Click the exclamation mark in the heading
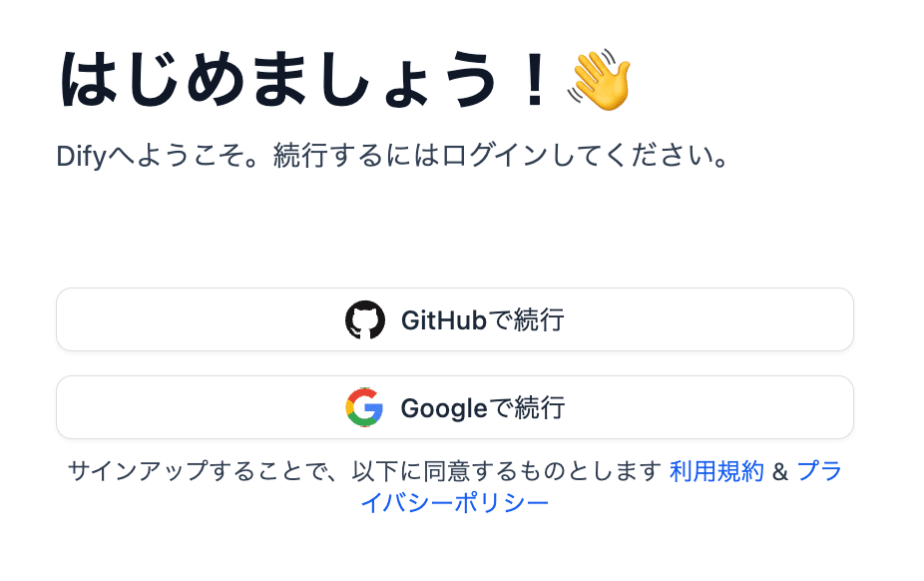 [x=535, y=80]
